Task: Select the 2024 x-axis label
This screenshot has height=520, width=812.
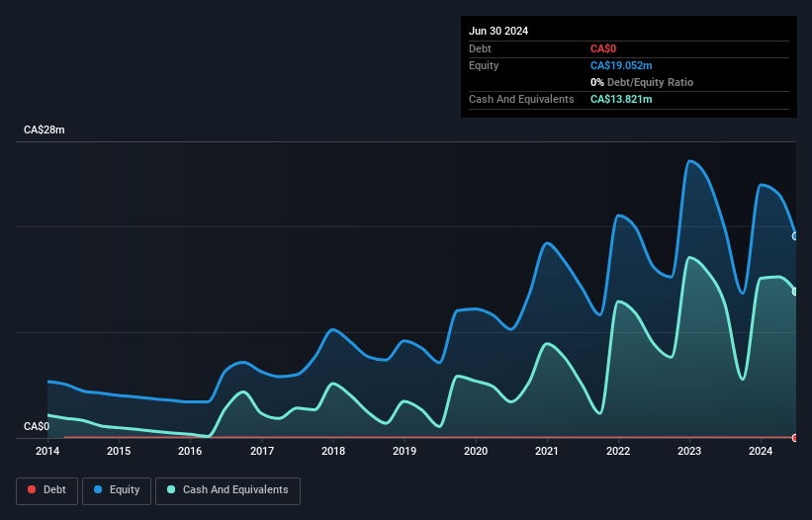Action: tap(761, 452)
